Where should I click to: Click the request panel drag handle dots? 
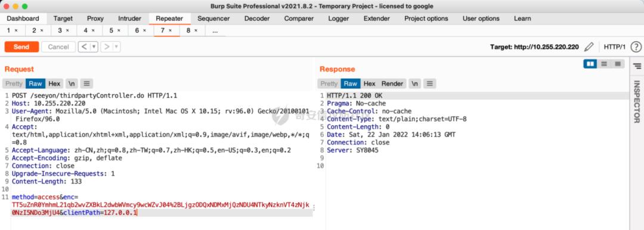pyautogui.click(x=314, y=208)
